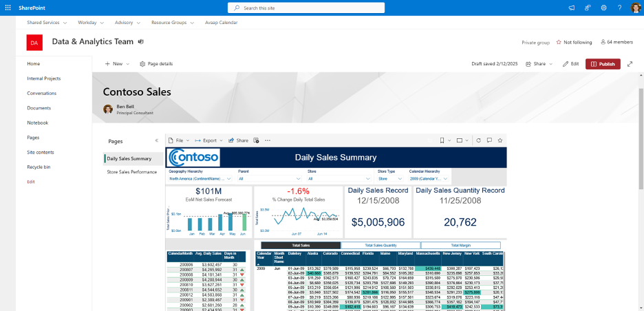The image size is (644, 311).
Task: Select the Total Sales button
Action: 301,245
